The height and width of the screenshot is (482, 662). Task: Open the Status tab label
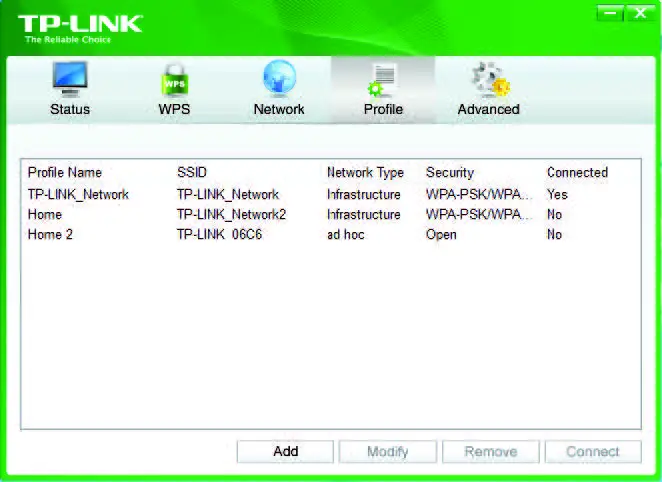tap(70, 109)
